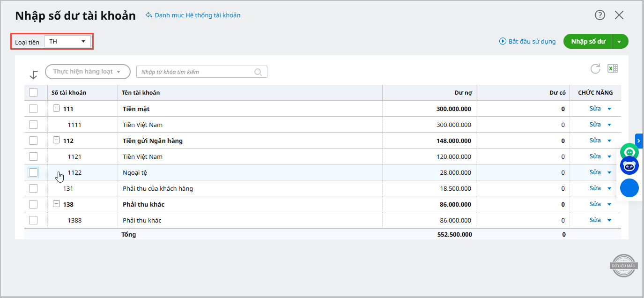Expand the blue side panel arrow

[x=639, y=141]
